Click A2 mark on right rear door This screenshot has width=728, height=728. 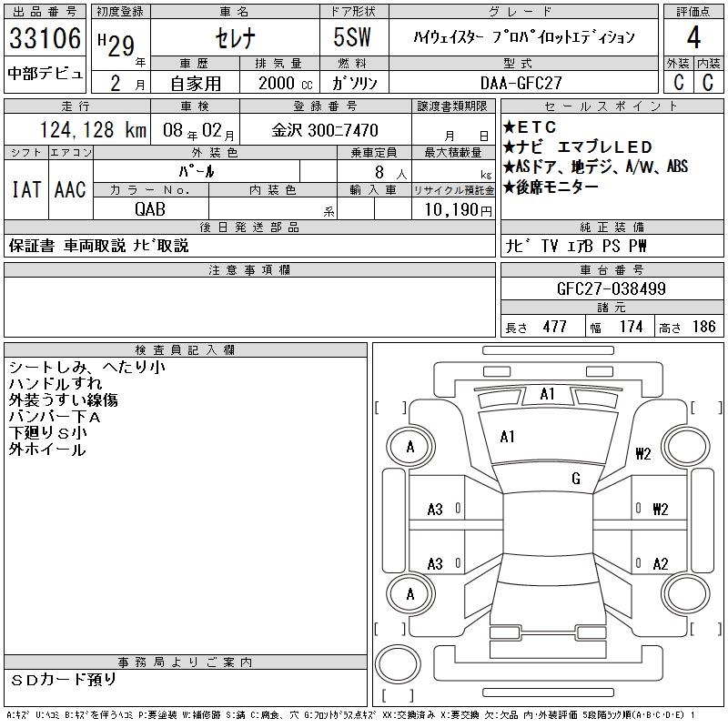pos(661,564)
